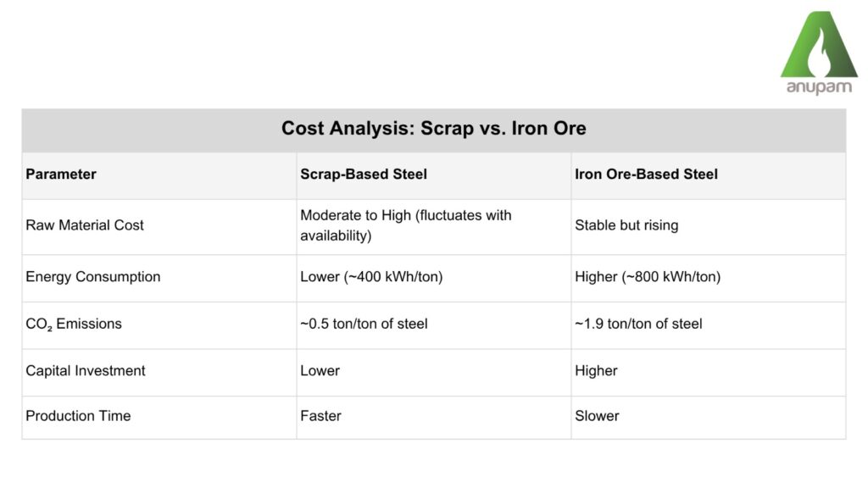Click the "~0.5 ton/ton of steel" cell

pos(364,324)
